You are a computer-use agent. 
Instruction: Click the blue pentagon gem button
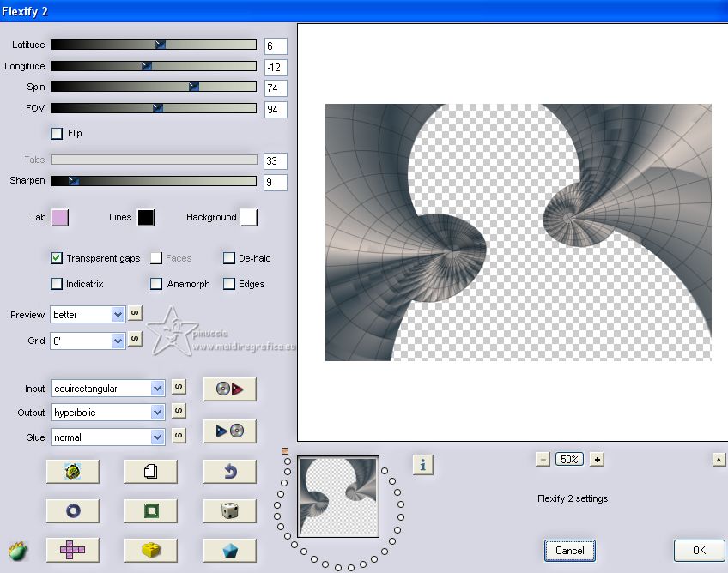[x=230, y=550]
